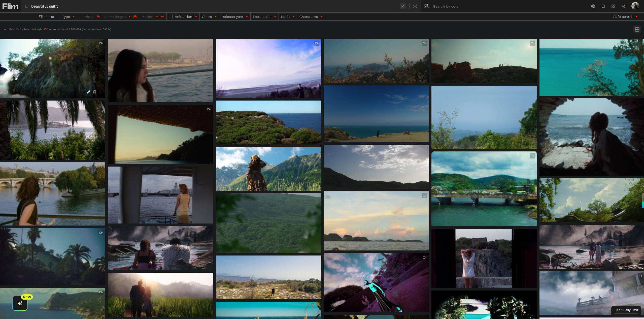This screenshot has height=319, width=644.
Task: Edit the first rocky cliff screenshot
Action: [89, 92]
